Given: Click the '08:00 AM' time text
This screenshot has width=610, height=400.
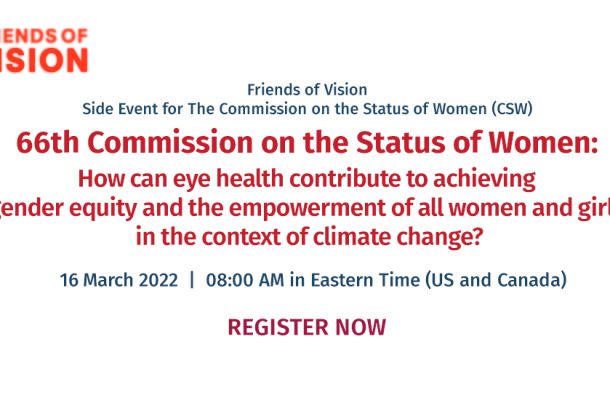Looking at the screenshot, I should (245, 280).
